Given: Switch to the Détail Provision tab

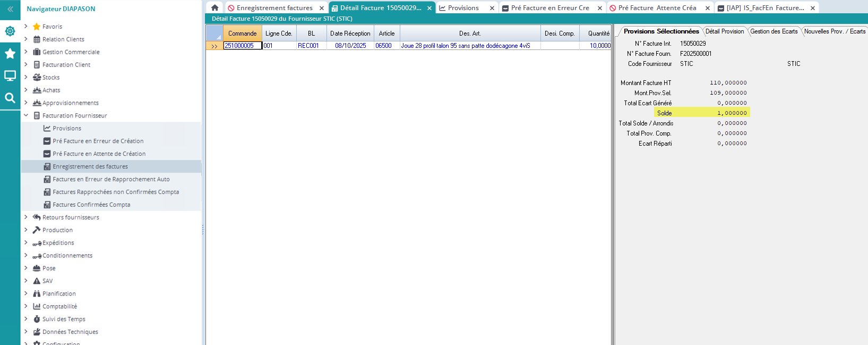Looking at the screenshot, I should pos(724,31).
